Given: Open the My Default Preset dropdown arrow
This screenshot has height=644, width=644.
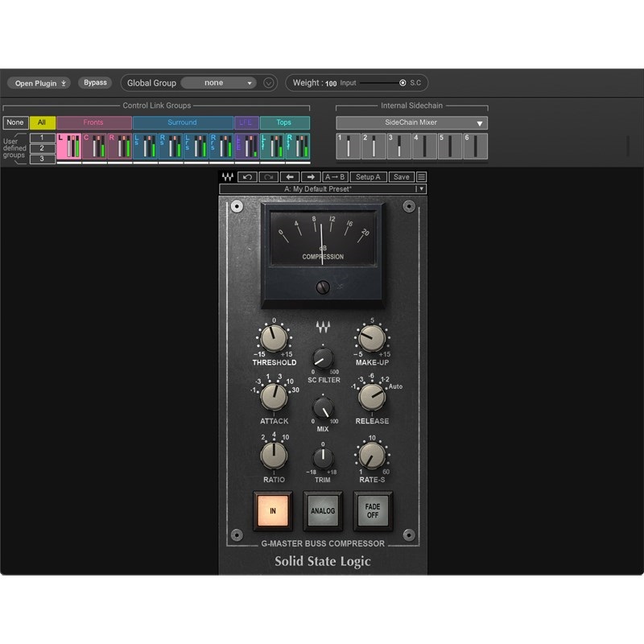Looking at the screenshot, I should click(x=421, y=189).
